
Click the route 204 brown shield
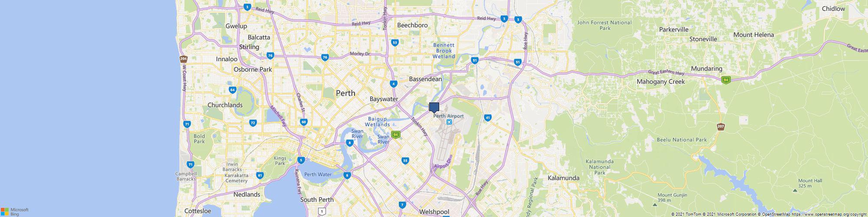pos(183,59)
